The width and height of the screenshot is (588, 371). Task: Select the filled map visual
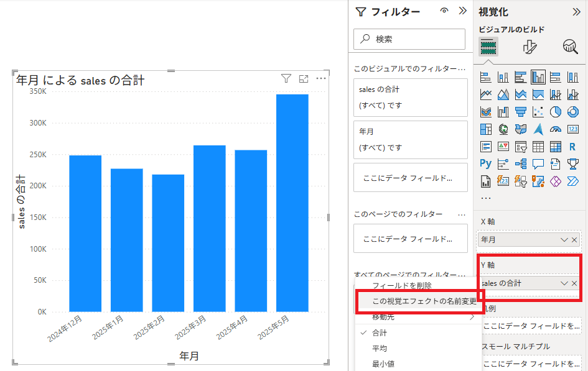(521, 129)
